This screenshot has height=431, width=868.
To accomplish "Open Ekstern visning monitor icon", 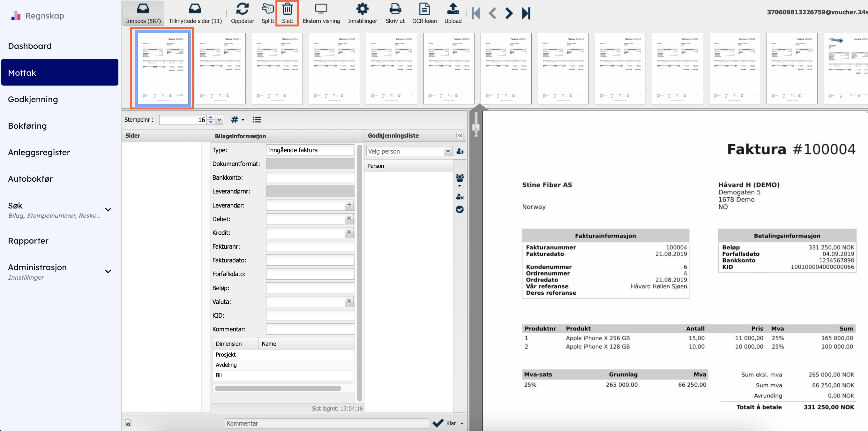I will pos(321,10).
